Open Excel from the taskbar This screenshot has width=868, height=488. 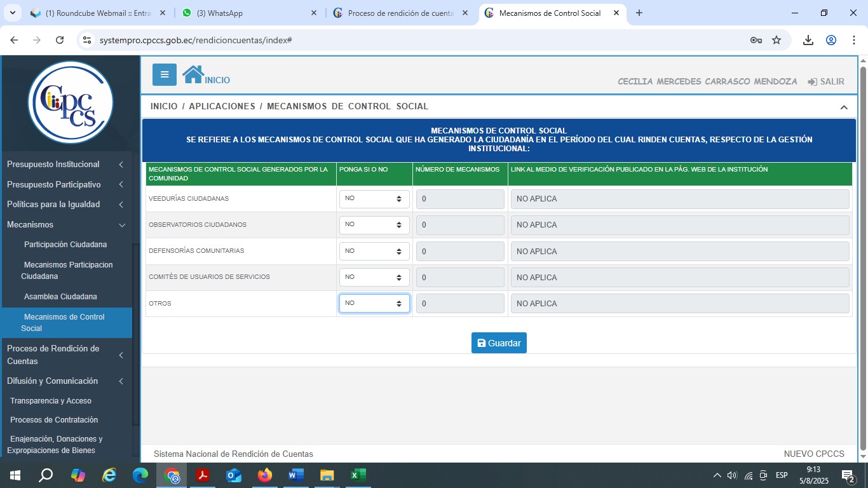(x=358, y=475)
